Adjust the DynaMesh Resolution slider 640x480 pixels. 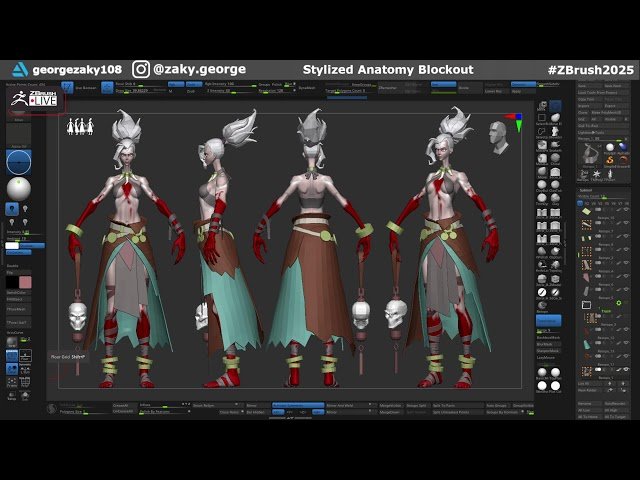276,91
